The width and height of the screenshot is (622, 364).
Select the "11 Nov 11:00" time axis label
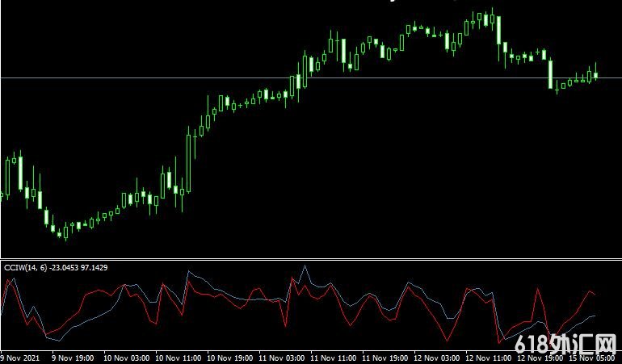click(x=333, y=358)
